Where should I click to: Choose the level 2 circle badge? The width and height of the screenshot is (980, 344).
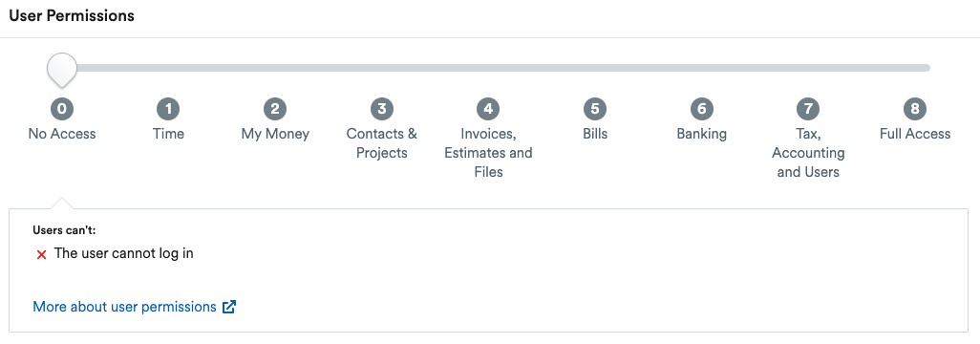275,109
